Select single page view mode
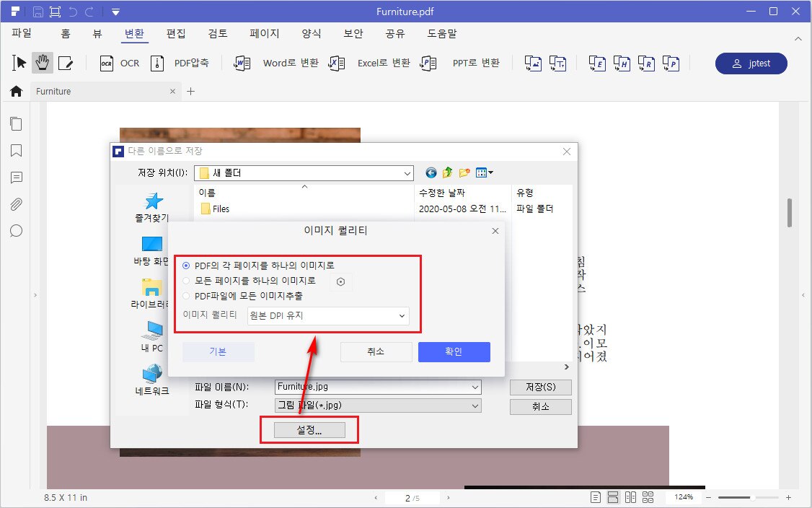812x508 pixels. click(596, 498)
